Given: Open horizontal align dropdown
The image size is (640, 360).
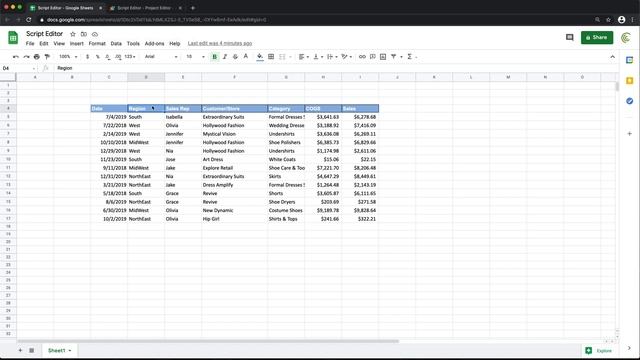Looking at the screenshot, I should tap(303, 57).
